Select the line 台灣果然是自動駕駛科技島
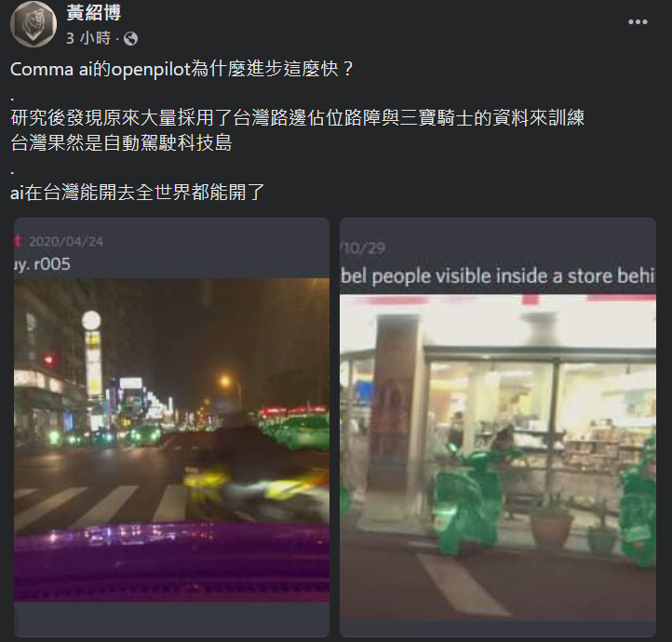This screenshot has width=672, height=642. point(121,143)
